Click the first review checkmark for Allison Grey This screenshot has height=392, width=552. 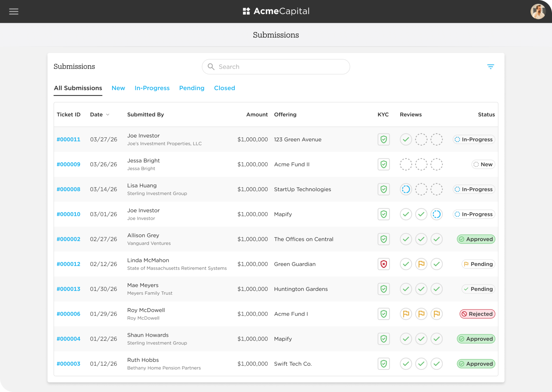(x=406, y=239)
